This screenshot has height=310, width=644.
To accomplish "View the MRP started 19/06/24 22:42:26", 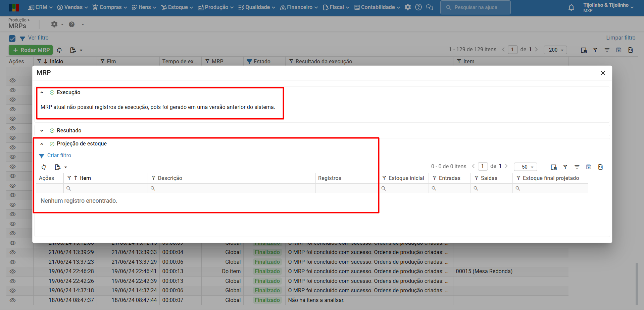I will click(x=13, y=281).
